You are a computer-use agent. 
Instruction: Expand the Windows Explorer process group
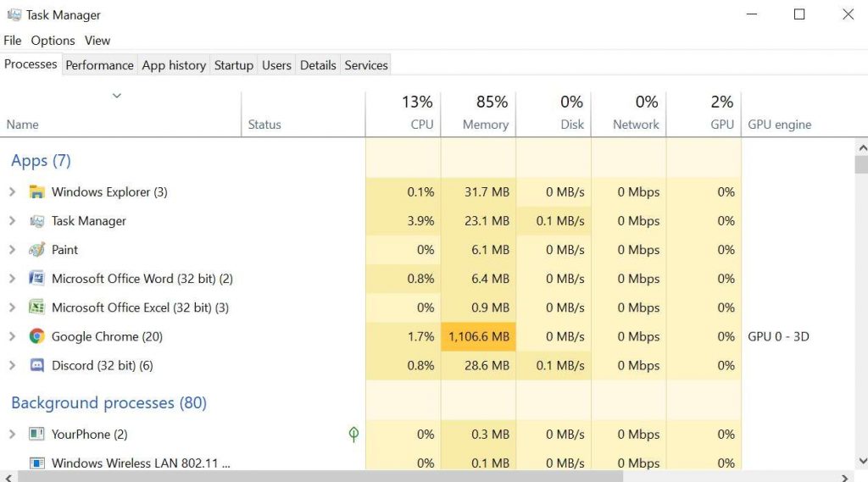tap(12, 192)
